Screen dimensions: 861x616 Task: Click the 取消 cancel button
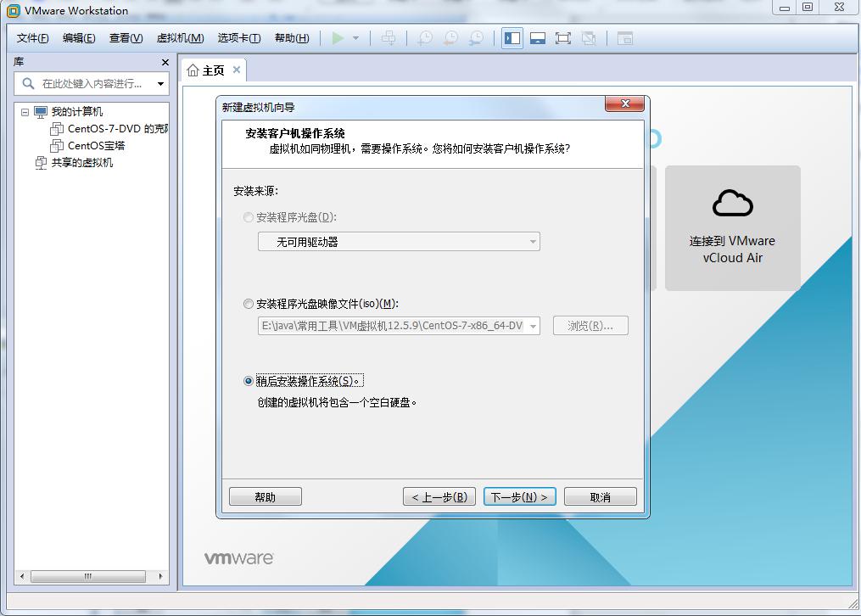601,497
